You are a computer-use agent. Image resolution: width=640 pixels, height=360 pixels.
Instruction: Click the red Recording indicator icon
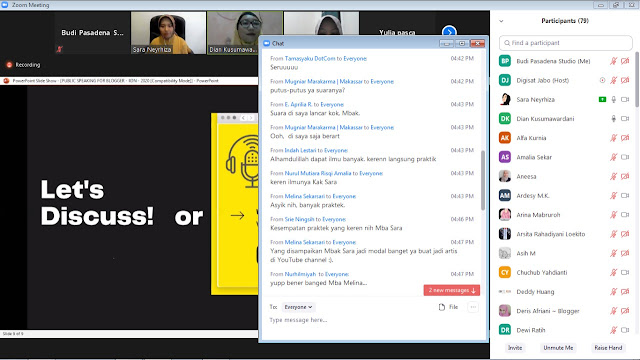(x=9, y=64)
